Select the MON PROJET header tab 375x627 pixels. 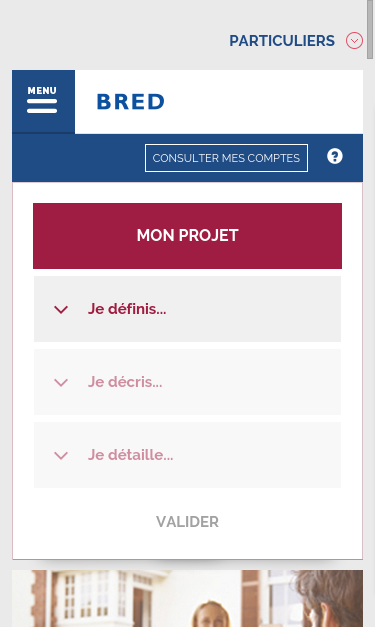(x=188, y=236)
